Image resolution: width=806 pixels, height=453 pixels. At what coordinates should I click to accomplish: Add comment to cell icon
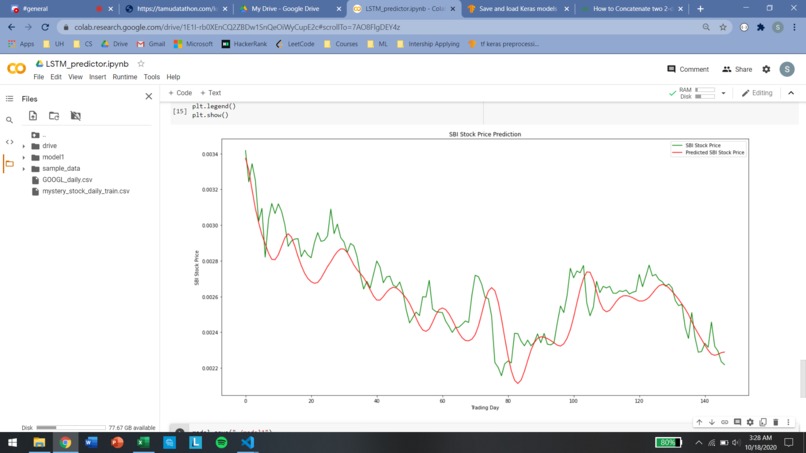click(x=738, y=422)
